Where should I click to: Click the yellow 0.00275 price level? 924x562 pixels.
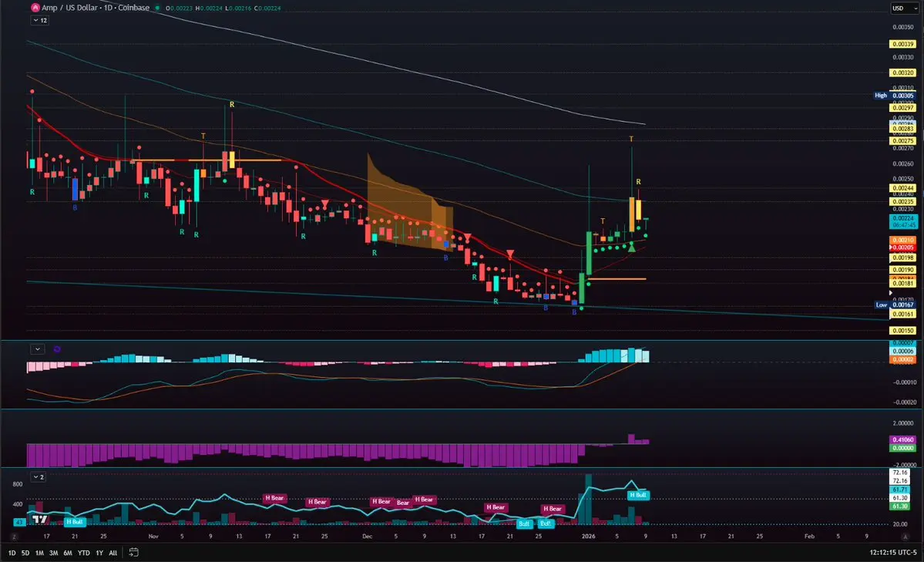(902, 141)
